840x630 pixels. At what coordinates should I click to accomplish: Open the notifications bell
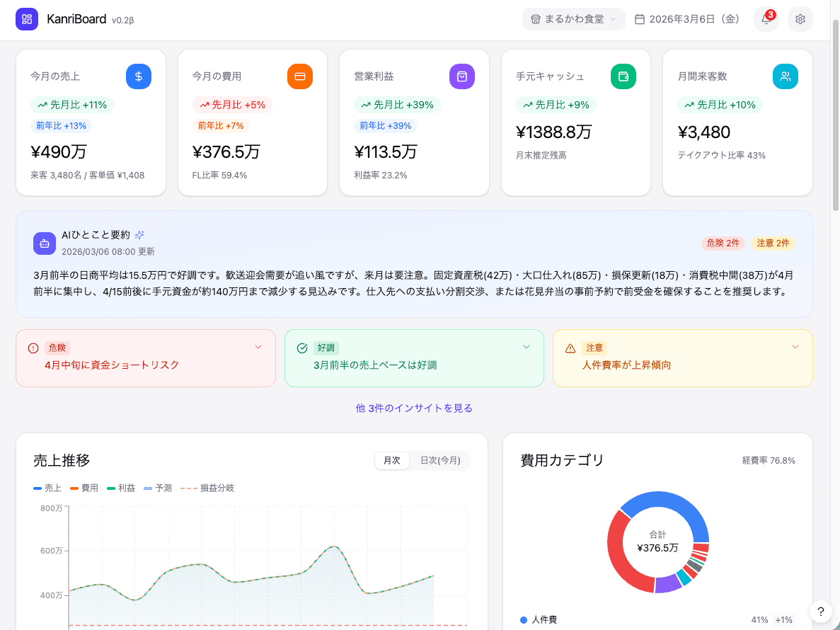(766, 19)
